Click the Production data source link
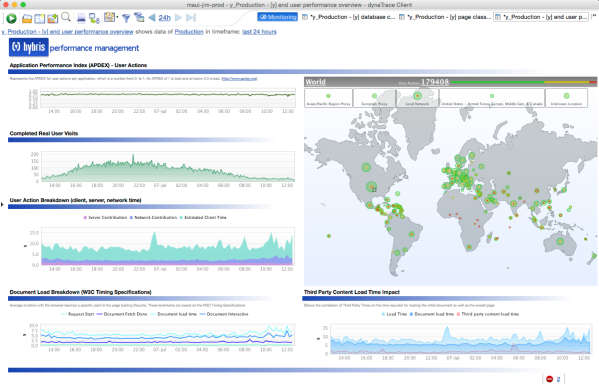The height and width of the screenshot is (384, 599). point(189,32)
